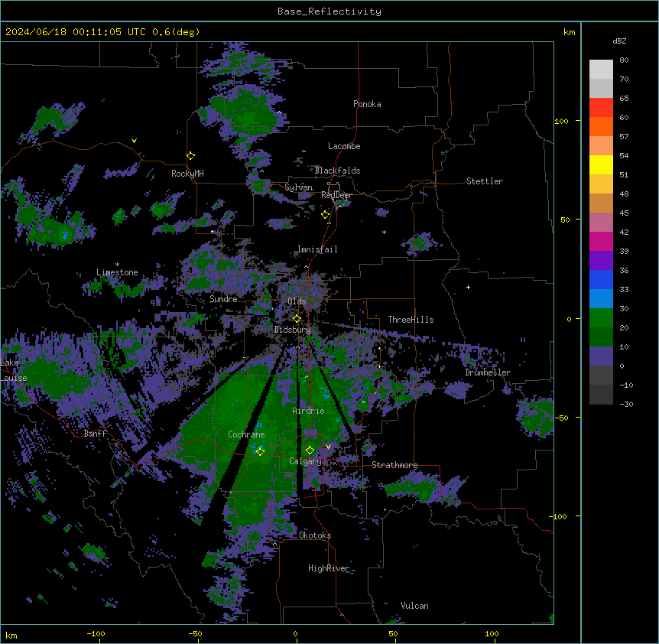Click the 80 value on dBZ scale
The height and width of the screenshot is (644, 659).
624,60
